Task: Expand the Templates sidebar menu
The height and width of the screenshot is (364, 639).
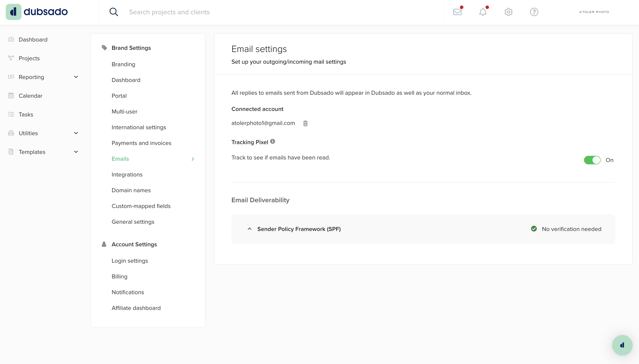Action: pyautogui.click(x=76, y=152)
